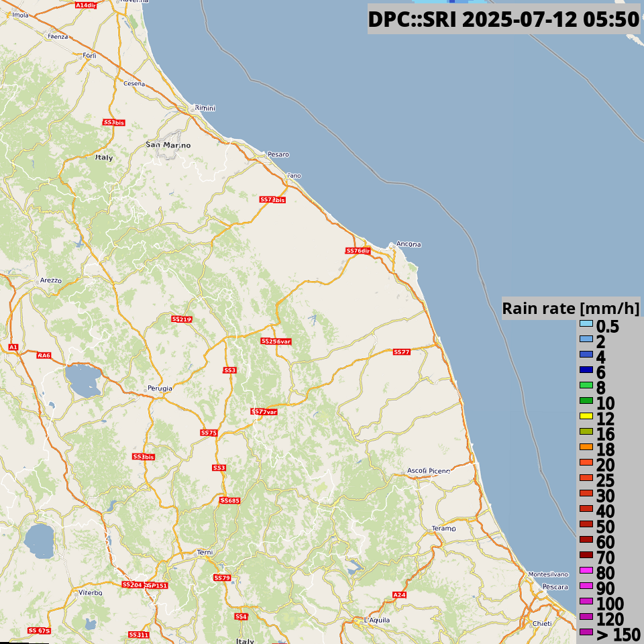This screenshot has width=644, height=644.
Task: Select the SS76dir road shield near Ancona
Action: click(358, 250)
